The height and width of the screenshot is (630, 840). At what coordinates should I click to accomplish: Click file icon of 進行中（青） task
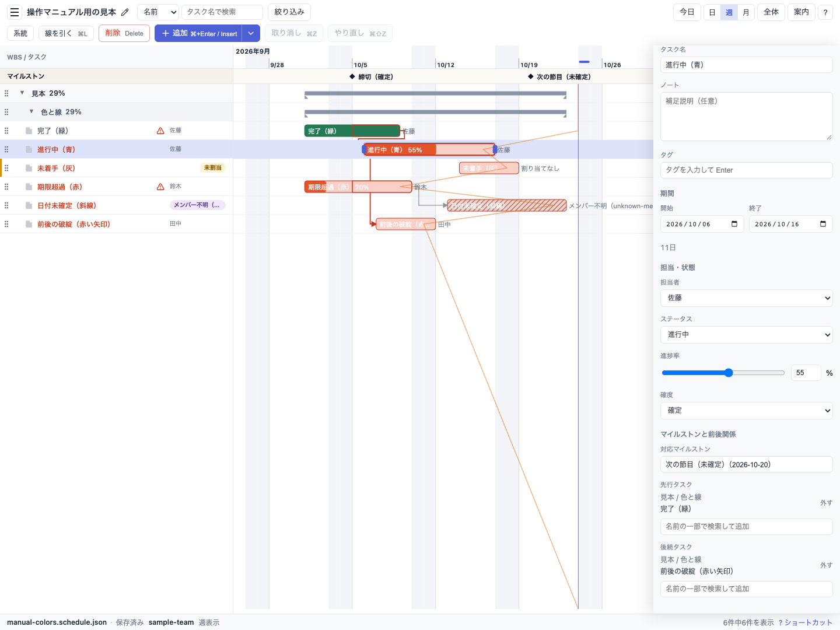click(29, 149)
